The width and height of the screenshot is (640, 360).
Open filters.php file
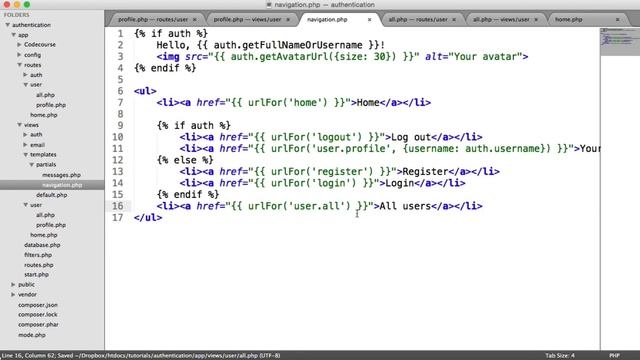38,255
